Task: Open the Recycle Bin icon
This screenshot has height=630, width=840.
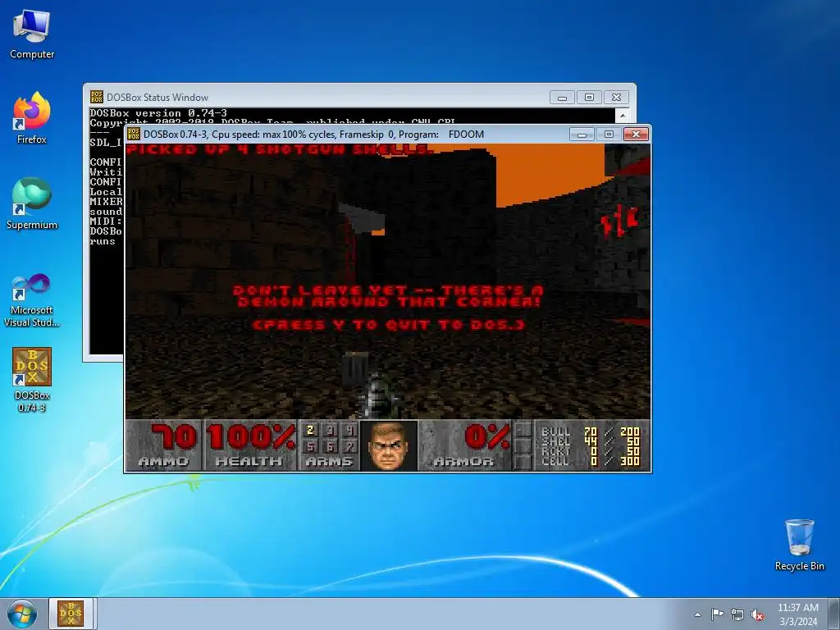Action: click(x=799, y=545)
